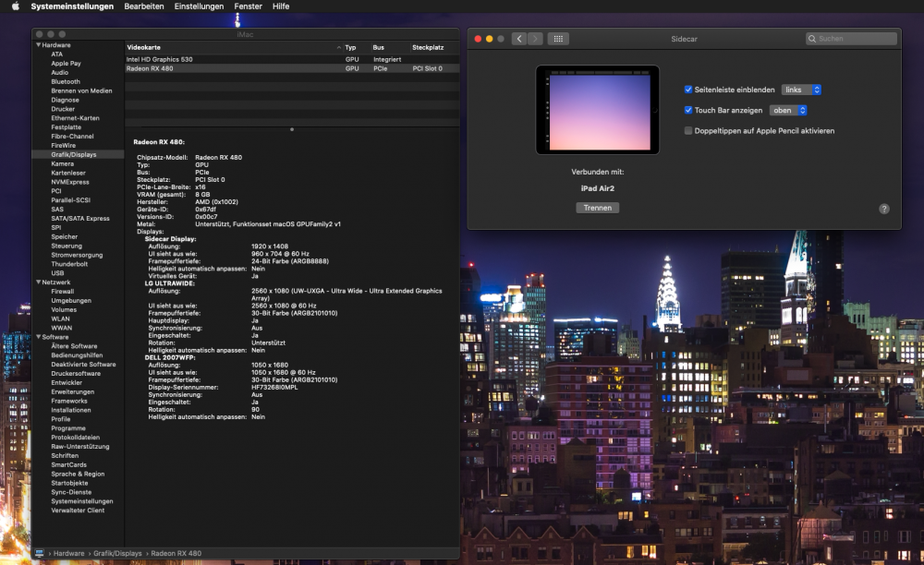The height and width of the screenshot is (565, 924).
Task: Select Kamera in the sidebar
Action: 63,163
